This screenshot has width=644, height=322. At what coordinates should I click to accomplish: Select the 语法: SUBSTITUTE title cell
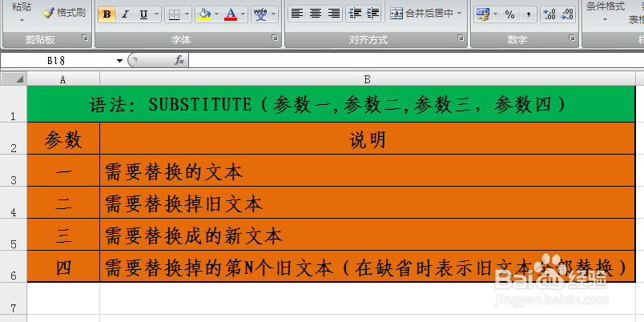point(331,104)
